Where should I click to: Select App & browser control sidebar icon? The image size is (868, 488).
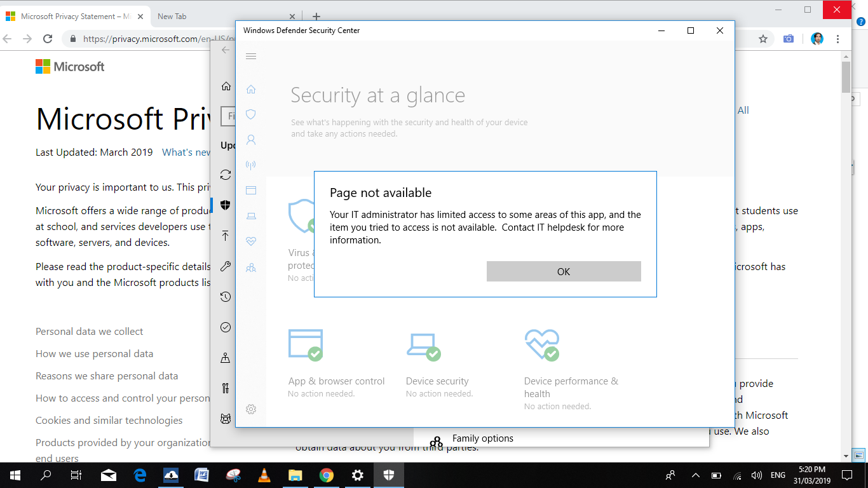[251, 190]
